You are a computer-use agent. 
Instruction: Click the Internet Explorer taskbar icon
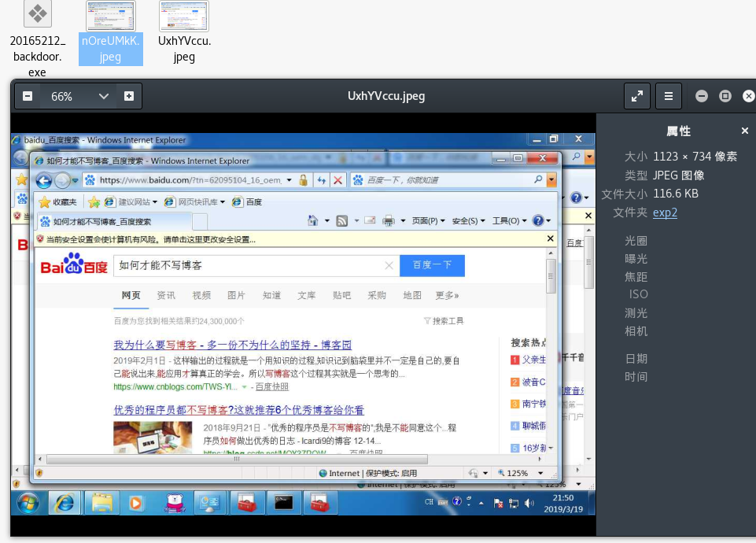[x=65, y=504]
